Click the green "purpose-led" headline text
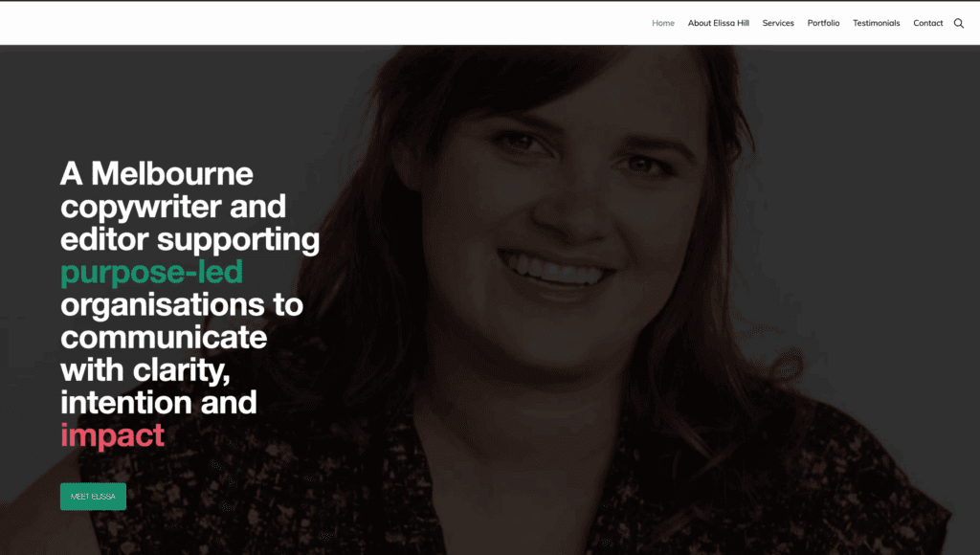 pos(151,273)
